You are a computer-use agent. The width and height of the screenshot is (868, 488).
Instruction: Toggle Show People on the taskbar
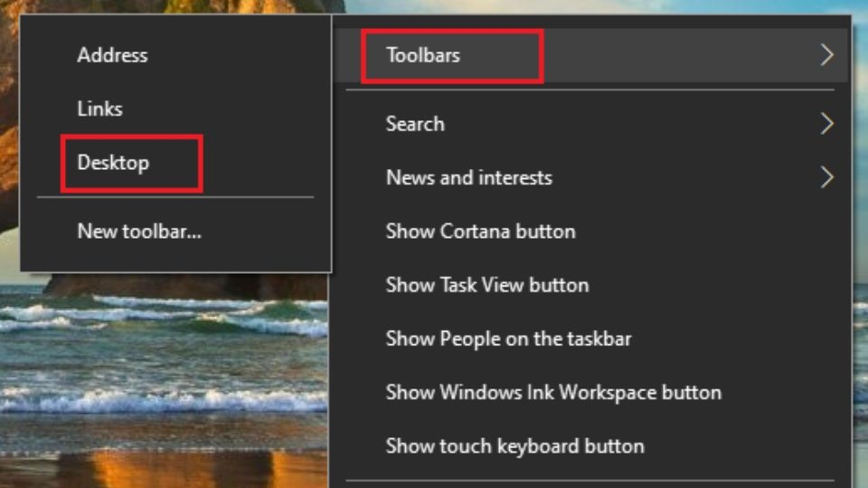point(590,339)
